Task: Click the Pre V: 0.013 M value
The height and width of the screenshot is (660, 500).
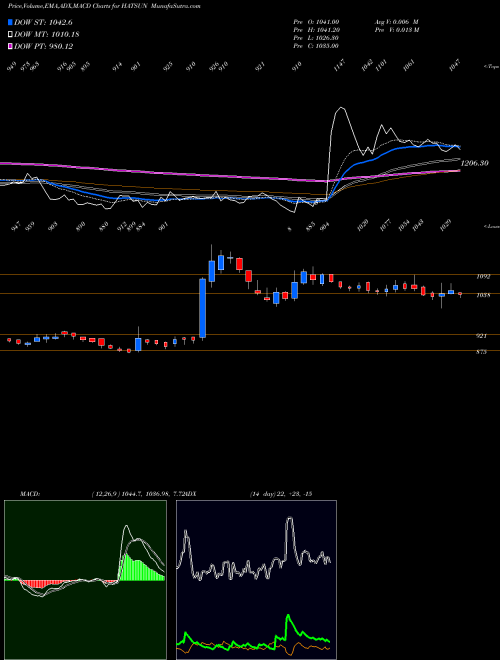Action: coord(396,30)
